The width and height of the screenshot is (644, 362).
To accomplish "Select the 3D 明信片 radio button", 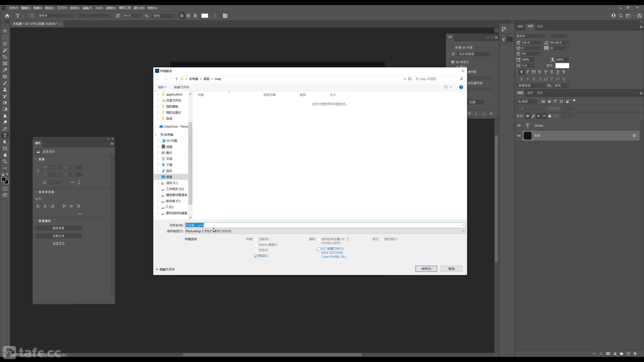I will point(453,62).
